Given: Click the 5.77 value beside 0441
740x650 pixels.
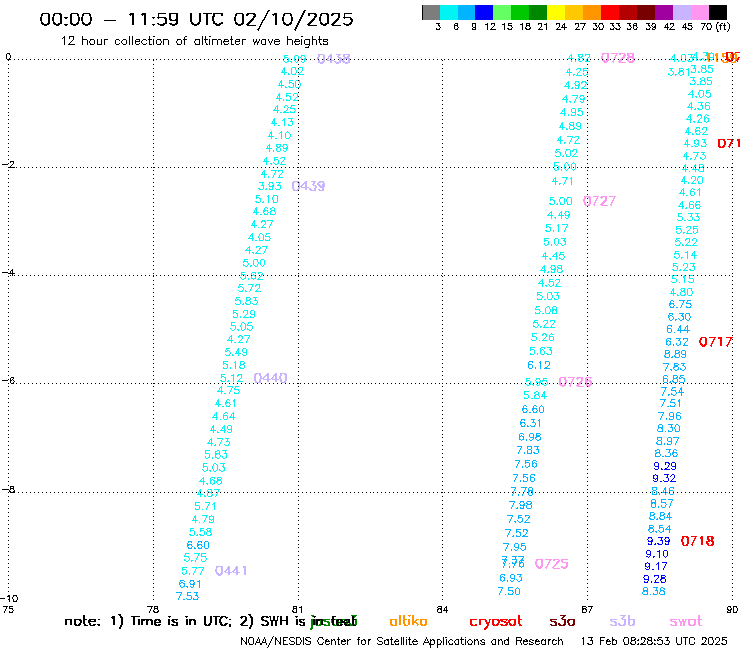Looking at the screenshot, I should [193, 572].
